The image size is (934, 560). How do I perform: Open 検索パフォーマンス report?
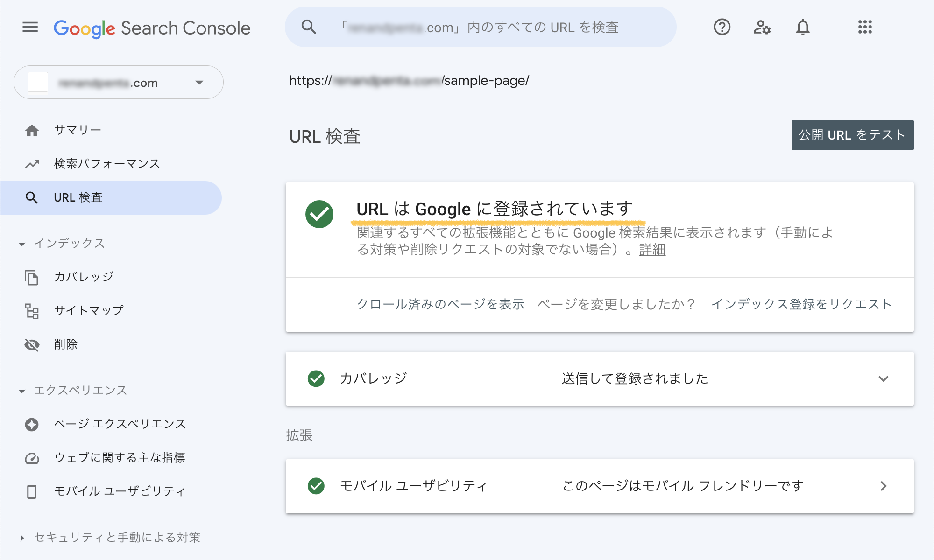point(107,164)
